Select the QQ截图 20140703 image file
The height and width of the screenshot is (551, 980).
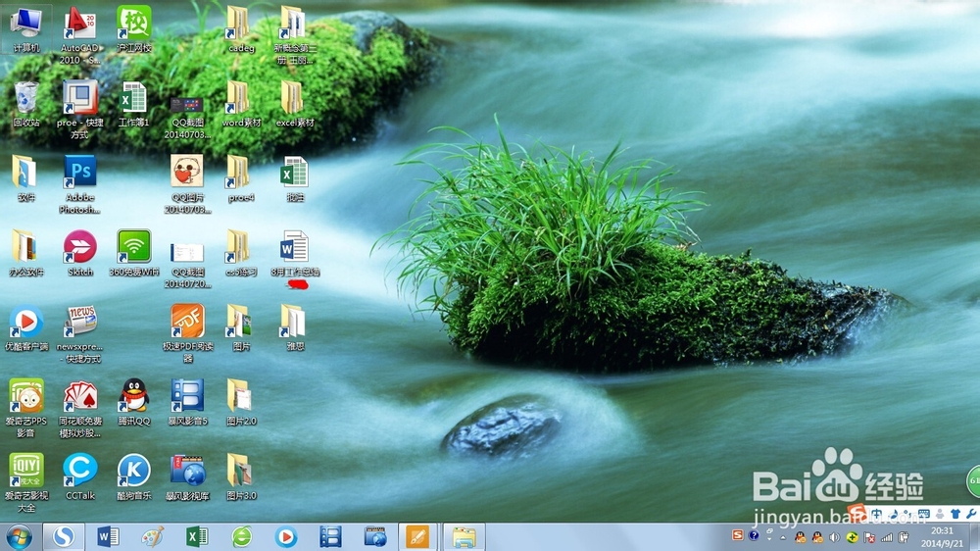(x=187, y=117)
